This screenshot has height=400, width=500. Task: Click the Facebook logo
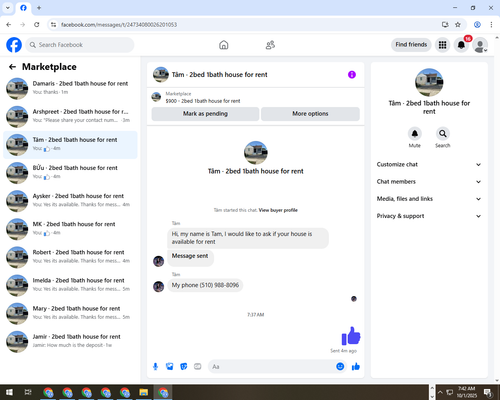14,45
